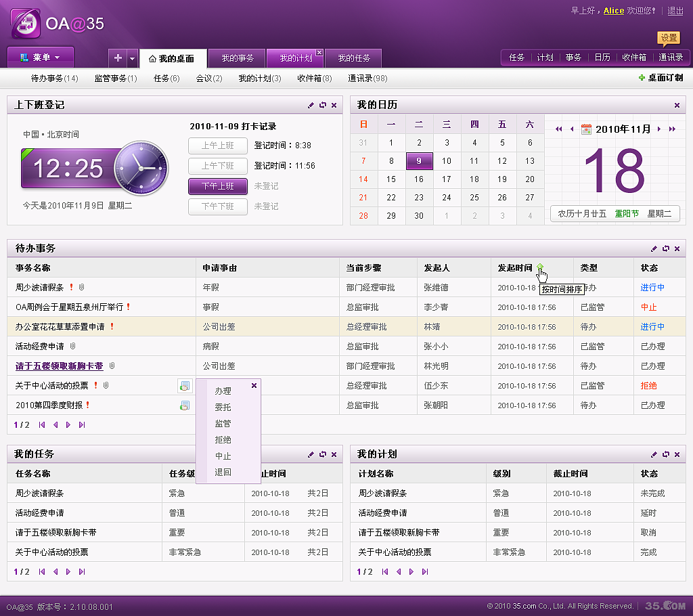Switch to the 我的事务 tab
This screenshot has width=693, height=616.
coord(236,58)
